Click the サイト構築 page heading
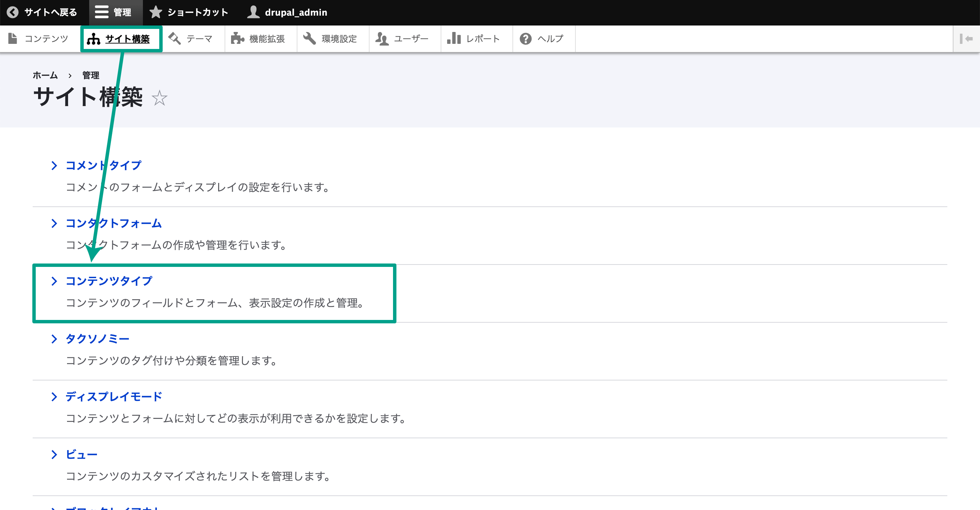Screen dimensions: 980x510 click(88, 97)
